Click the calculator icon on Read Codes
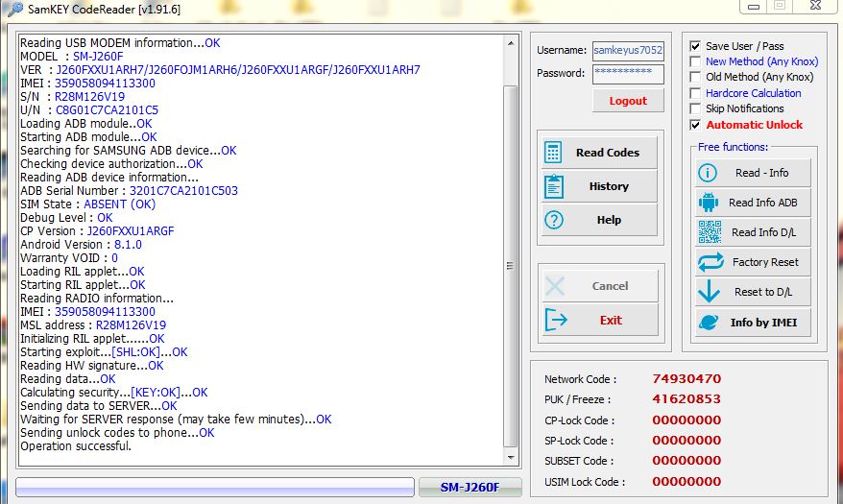Image resolution: width=843 pixels, height=504 pixels. pyautogui.click(x=553, y=152)
